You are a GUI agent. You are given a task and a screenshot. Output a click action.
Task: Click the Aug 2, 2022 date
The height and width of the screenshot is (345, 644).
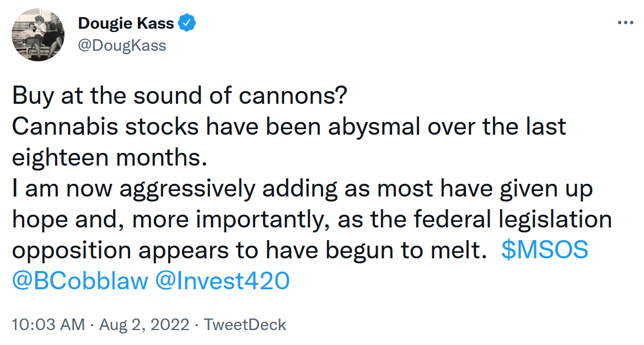[144, 325]
